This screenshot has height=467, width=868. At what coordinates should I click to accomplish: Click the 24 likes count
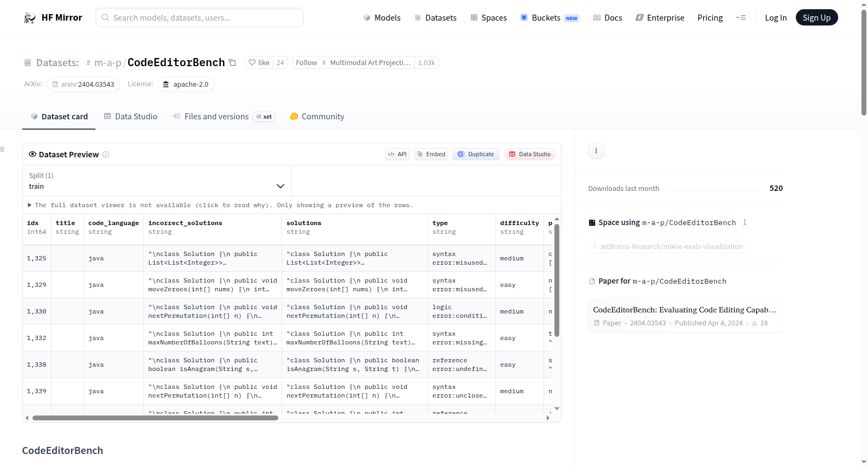coord(280,62)
